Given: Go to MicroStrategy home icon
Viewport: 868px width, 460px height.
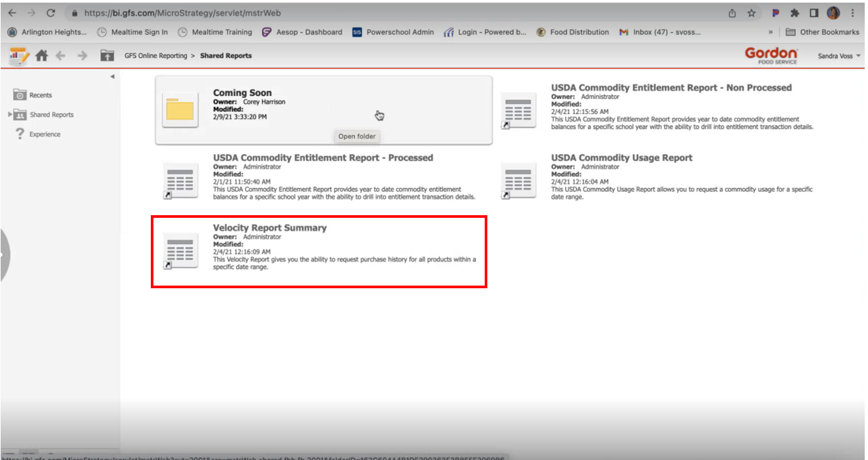Looking at the screenshot, I should (x=41, y=56).
